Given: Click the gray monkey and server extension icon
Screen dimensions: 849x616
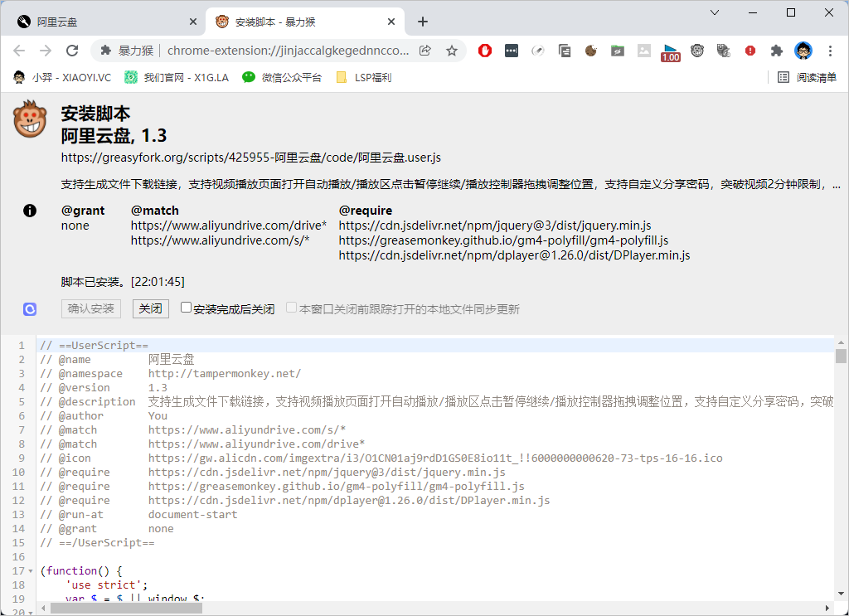Looking at the screenshot, I should point(723,51).
